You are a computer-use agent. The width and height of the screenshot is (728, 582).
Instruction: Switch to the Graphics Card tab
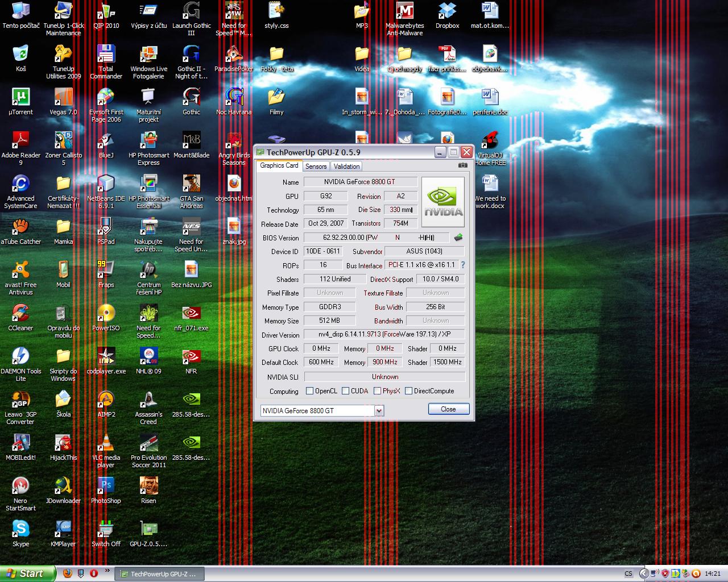tap(279, 165)
